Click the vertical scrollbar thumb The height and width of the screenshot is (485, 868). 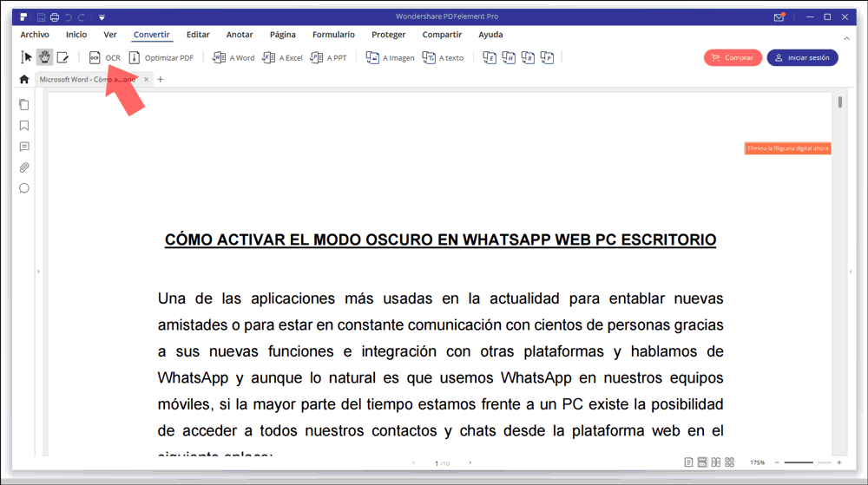click(x=840, y=102)
